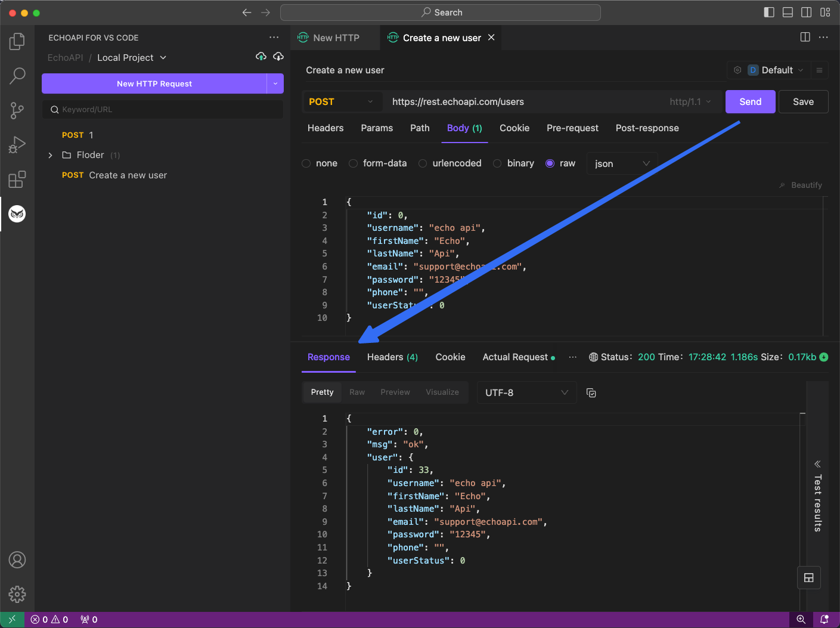Open the Params tab

[377, 128]
